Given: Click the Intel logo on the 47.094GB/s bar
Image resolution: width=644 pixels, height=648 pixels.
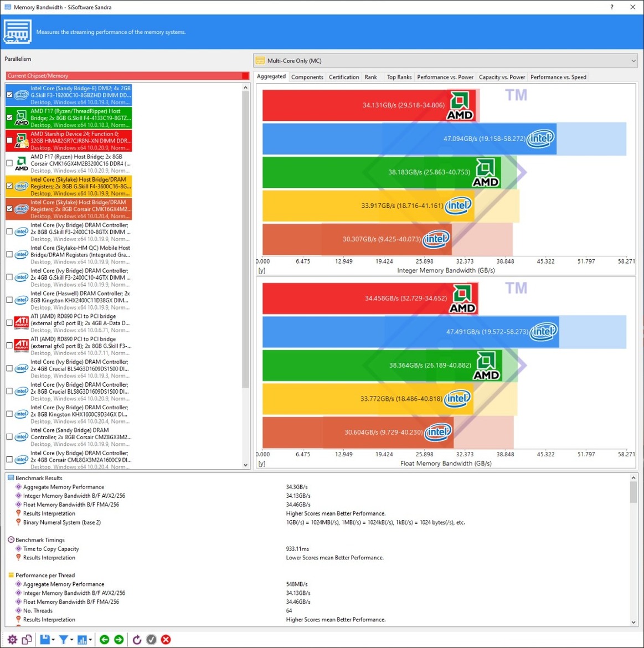Looking at the screenshot, I should point(540,138).
